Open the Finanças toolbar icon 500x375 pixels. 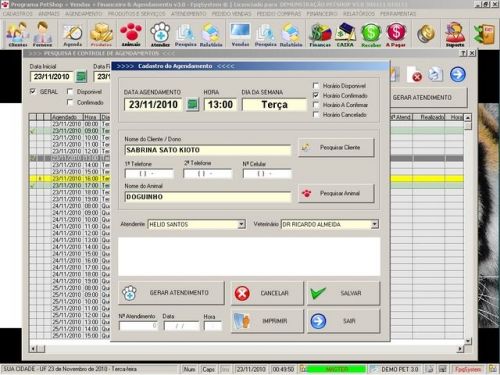coord(320,34)
